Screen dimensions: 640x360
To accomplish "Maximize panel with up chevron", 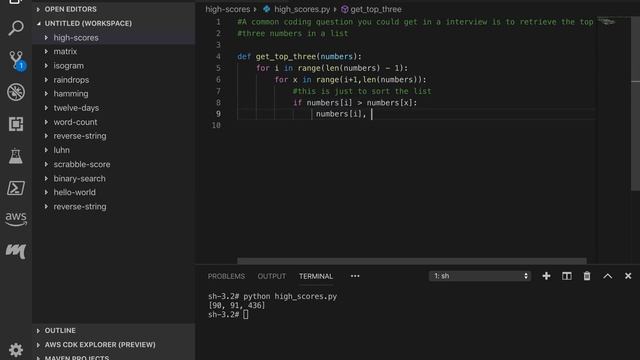I will coord(607,276).
